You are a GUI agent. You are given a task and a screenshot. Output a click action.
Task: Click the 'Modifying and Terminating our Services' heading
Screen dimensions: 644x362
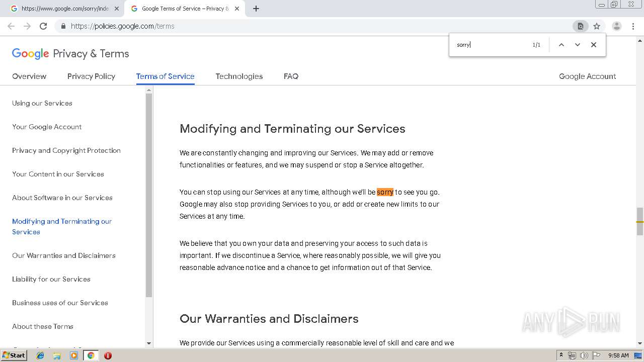[292, 129]
